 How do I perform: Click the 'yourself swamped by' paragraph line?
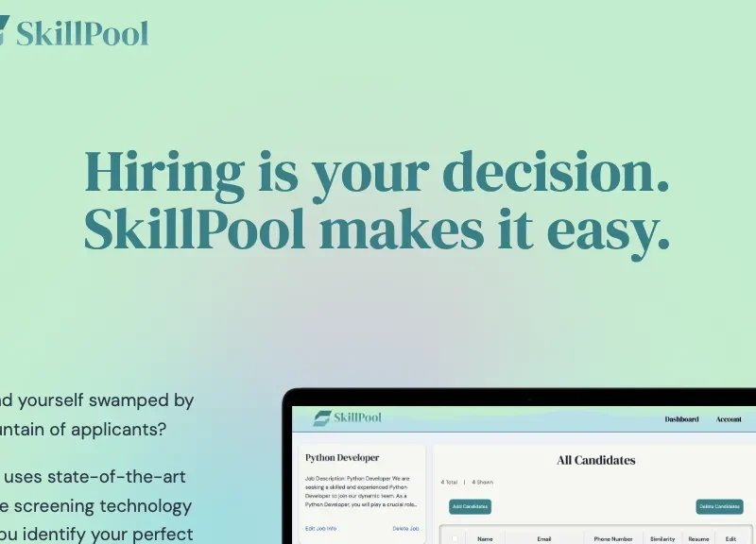coord(96,400)
